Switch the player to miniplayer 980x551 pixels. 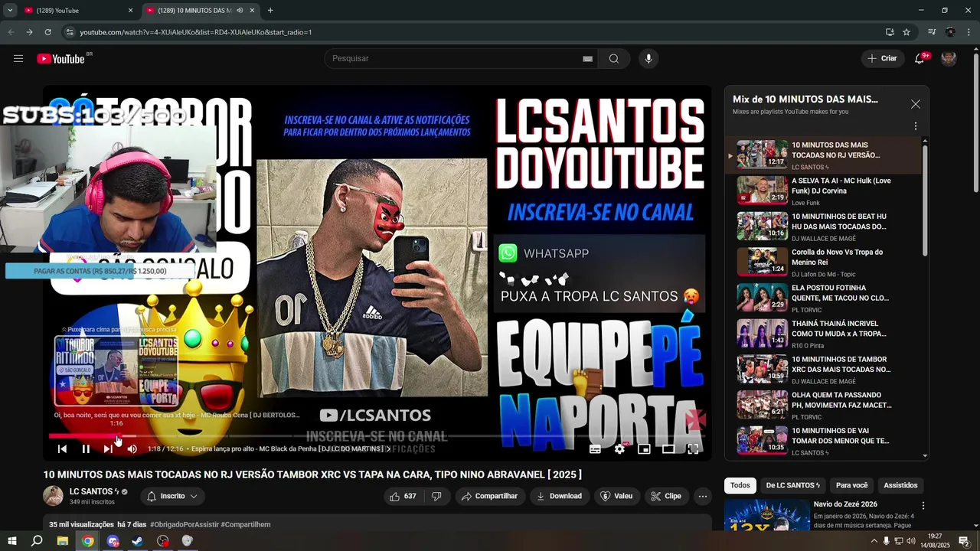pos(644,449)
